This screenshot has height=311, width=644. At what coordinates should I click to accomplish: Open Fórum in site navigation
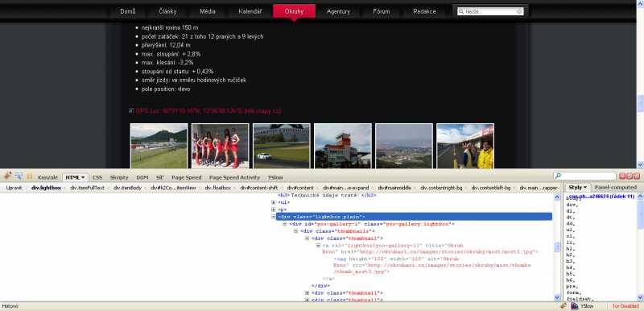382,11
